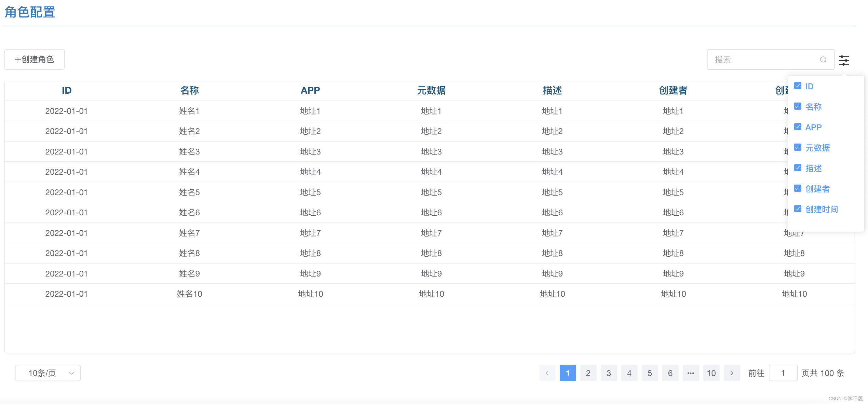Viewport: 868px width, 404px height.
Task: Click the magnifier search icon
Action: [824, 60]
